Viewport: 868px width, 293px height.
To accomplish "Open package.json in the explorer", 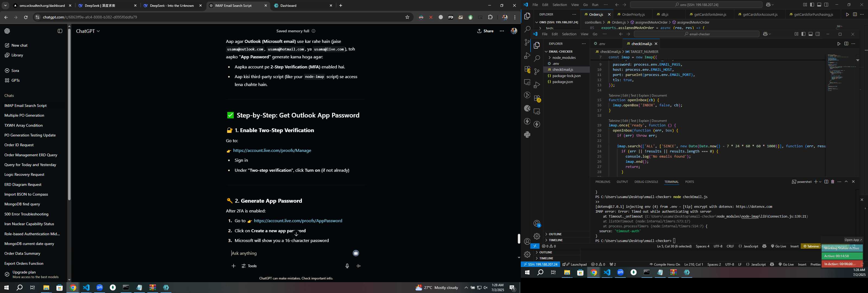I will (562, 82).
